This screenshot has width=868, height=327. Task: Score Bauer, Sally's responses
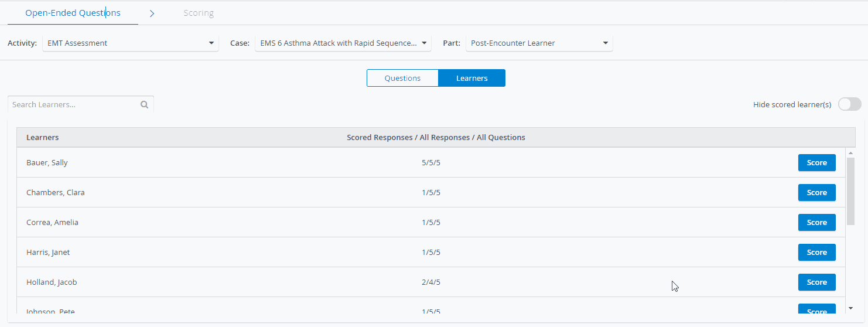click(x=816, y=163)
